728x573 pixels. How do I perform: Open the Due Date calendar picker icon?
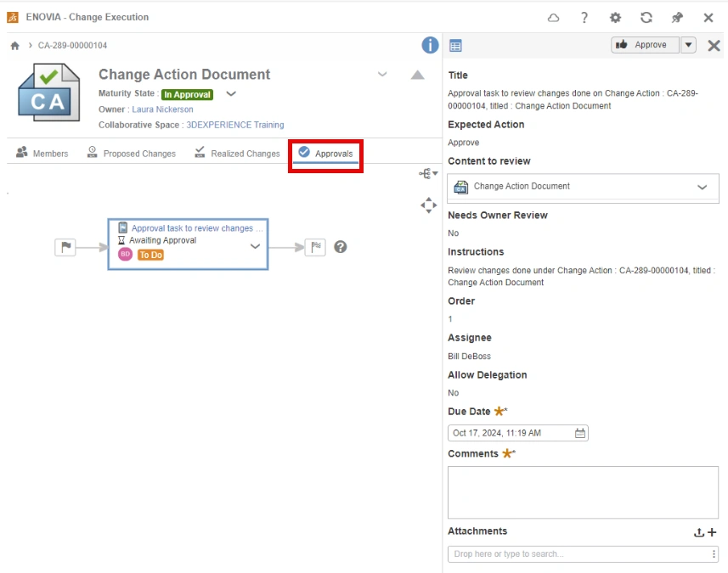[580, 433]
